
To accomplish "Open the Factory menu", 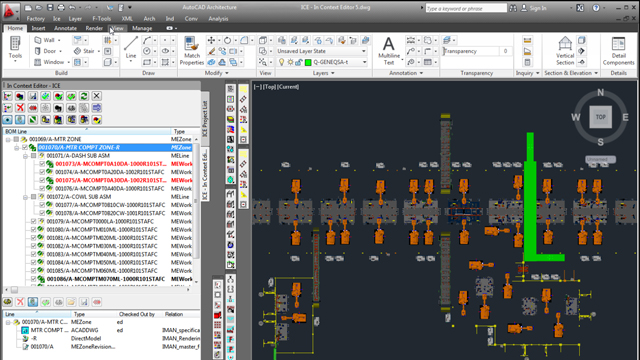I will tap(36, 19).
